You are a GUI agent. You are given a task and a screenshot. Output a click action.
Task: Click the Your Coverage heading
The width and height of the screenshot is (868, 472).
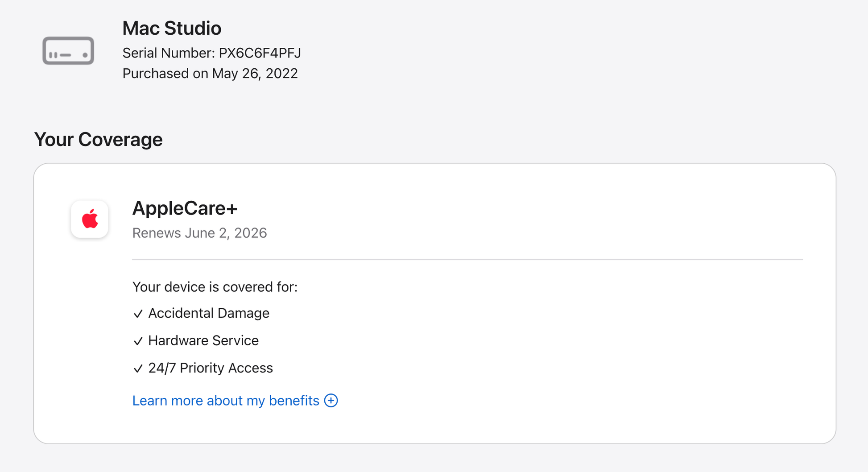pyautogui.click(x=98, y=140)
